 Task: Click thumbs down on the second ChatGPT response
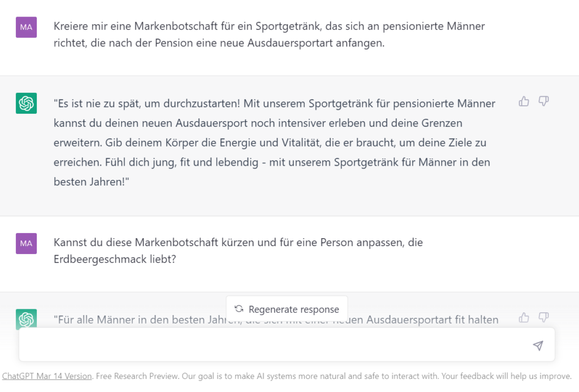point(543,317)
